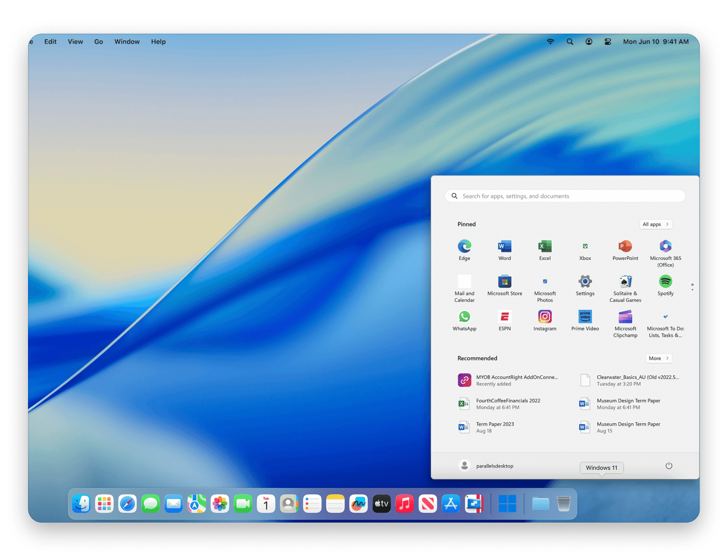Open Edge from pinned apps
728x560 pixels.
point(464,250)
